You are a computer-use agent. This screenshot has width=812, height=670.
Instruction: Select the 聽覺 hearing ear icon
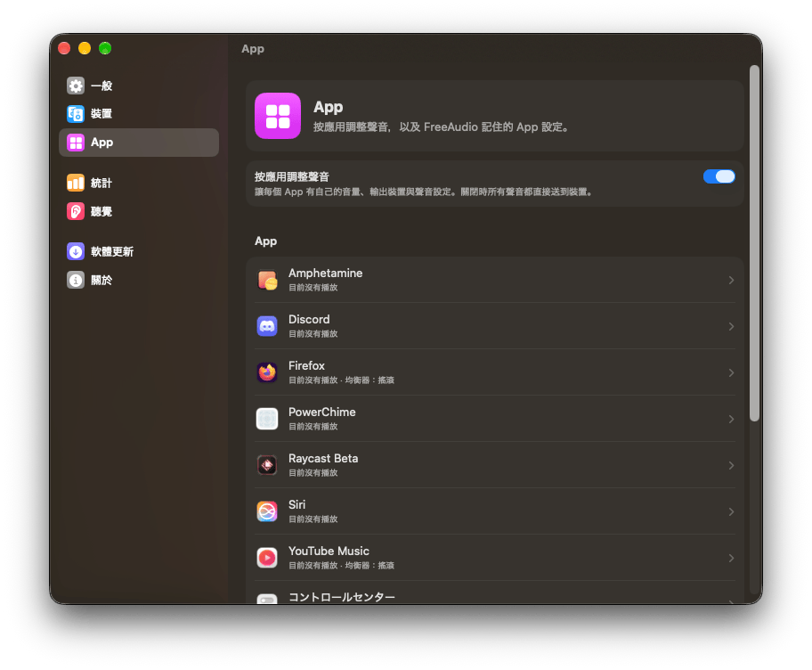coord(76,211)
